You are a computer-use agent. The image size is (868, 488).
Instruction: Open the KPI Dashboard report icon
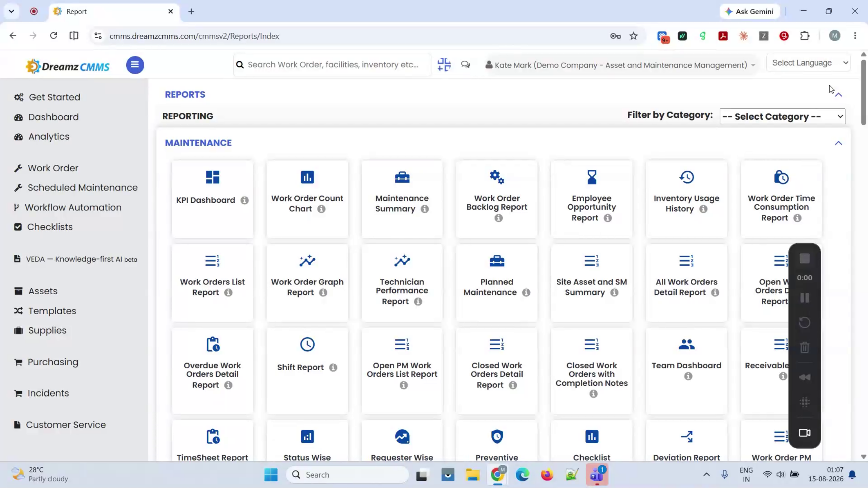(x=212, y=177)
